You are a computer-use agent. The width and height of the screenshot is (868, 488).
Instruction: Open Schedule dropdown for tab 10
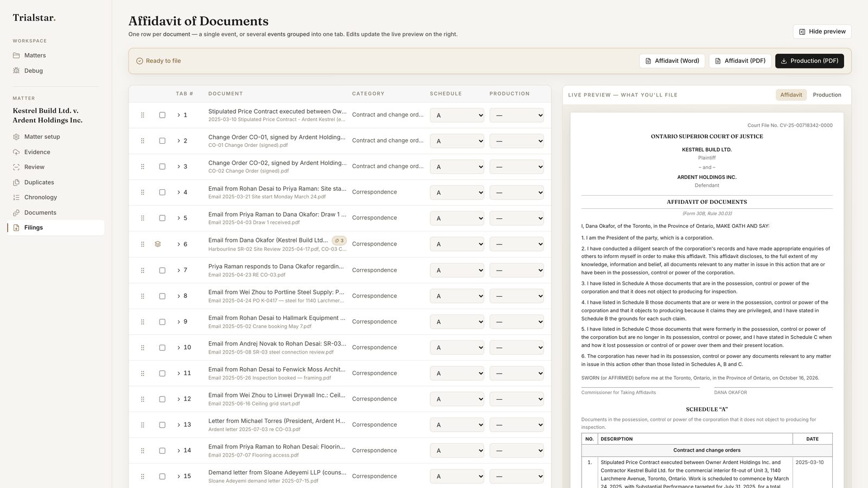(457, 348)
